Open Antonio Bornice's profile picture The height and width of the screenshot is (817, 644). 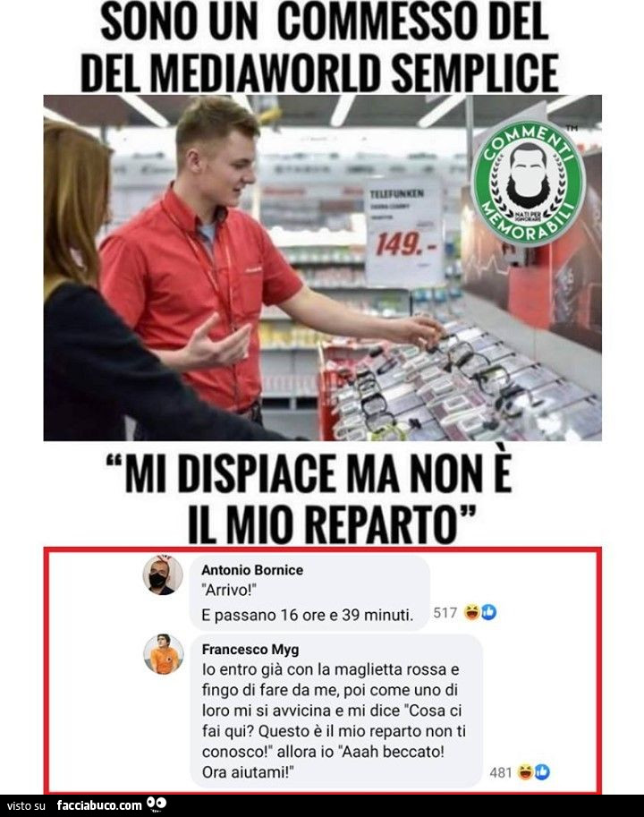click(163, 575)
